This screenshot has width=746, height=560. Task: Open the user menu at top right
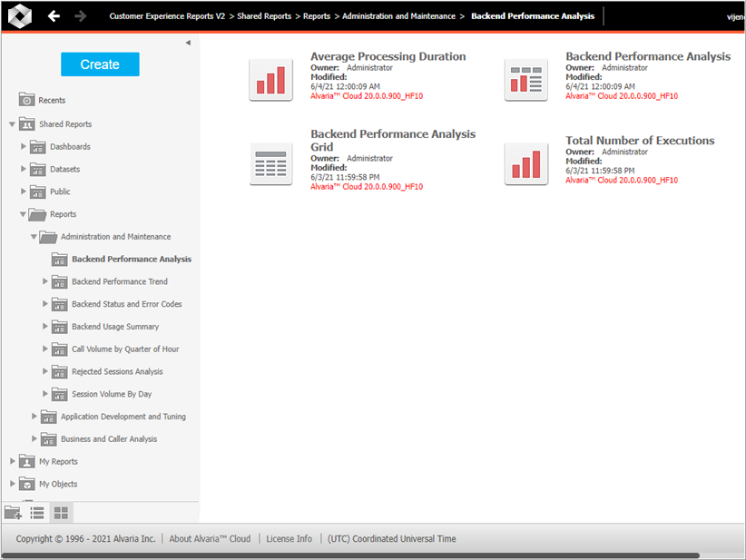(x=735, y=15)
